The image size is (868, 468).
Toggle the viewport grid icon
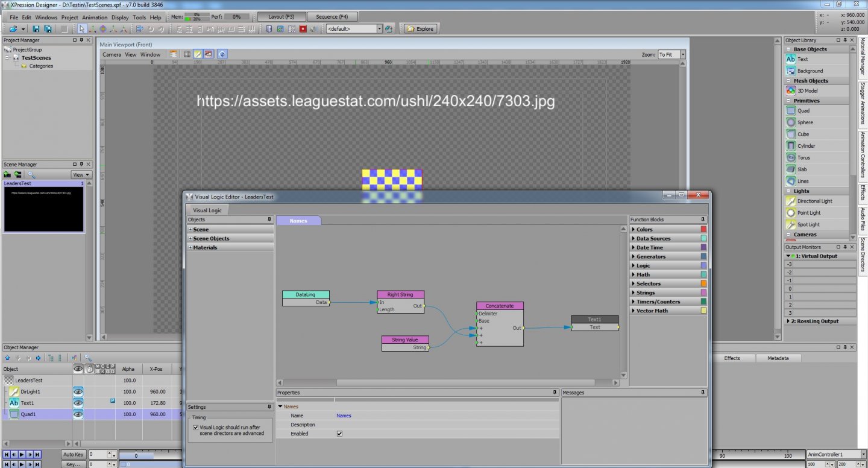pos(187,54)
